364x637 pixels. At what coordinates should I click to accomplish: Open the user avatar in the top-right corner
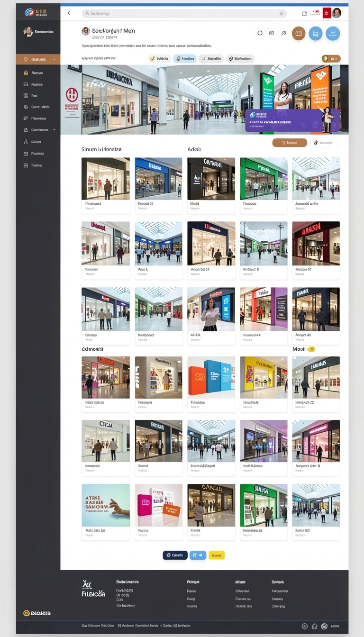(x=337, y=13)
